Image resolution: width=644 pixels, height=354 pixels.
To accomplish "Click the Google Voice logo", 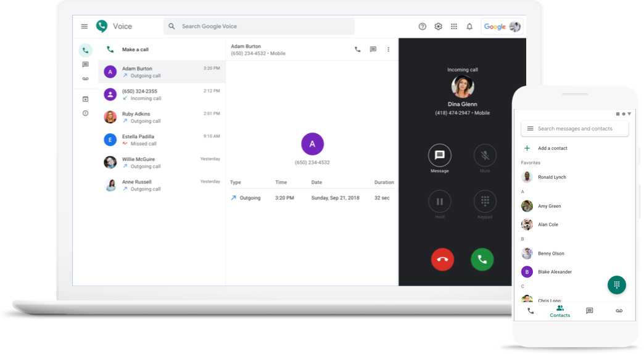I will pyautogui.click(x=102, y=27).
